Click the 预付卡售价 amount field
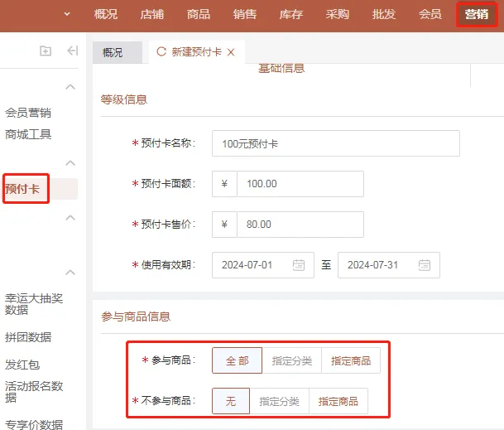 (x=300, y=225)
